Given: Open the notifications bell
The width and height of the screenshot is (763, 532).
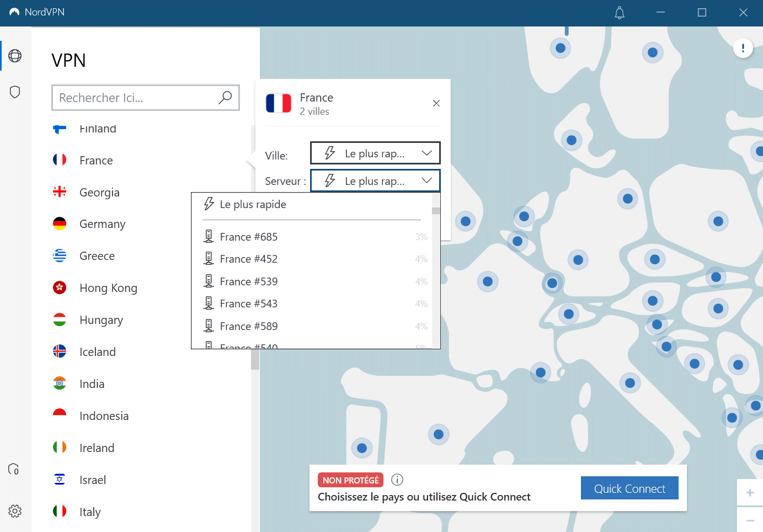Looking at the screenshot, I should (620, 13).
